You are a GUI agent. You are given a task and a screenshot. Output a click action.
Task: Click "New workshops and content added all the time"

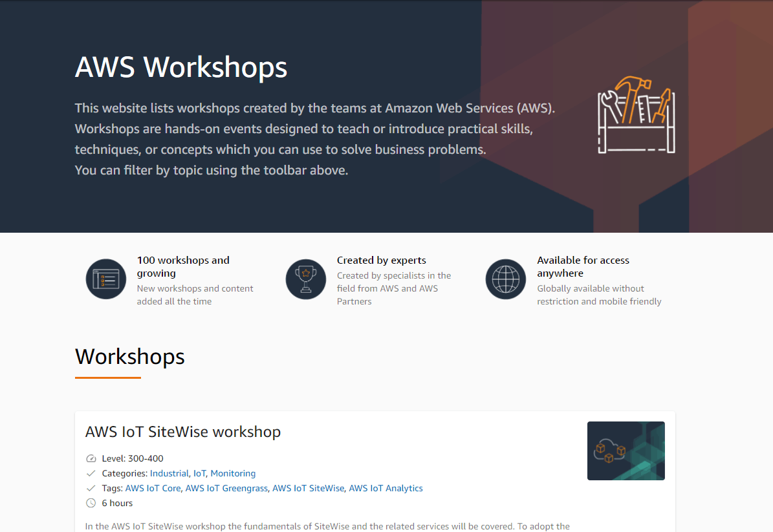coord(195,295)
